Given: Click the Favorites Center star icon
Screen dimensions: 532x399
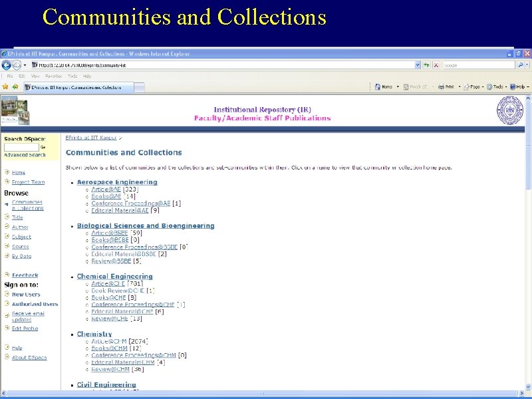Looking at the screenshot, I should point(5,87).
